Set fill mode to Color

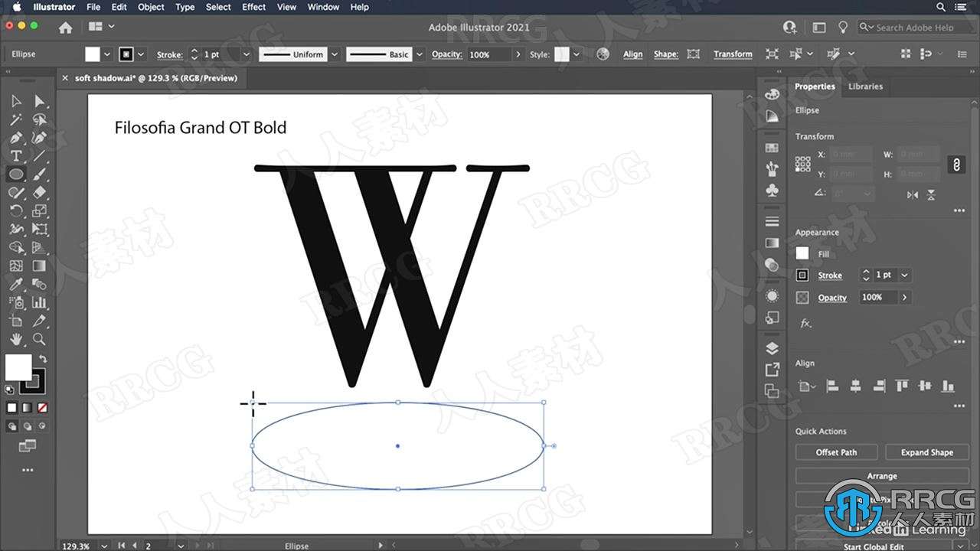[11, 408]
